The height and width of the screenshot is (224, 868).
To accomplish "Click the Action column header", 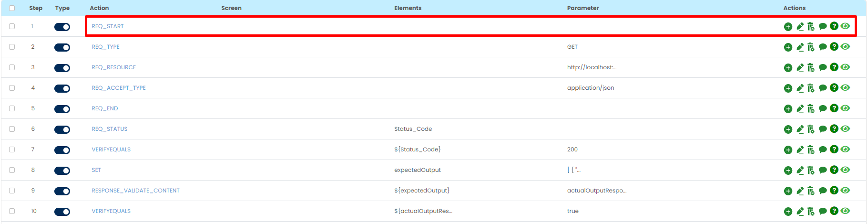I will 99,8.
